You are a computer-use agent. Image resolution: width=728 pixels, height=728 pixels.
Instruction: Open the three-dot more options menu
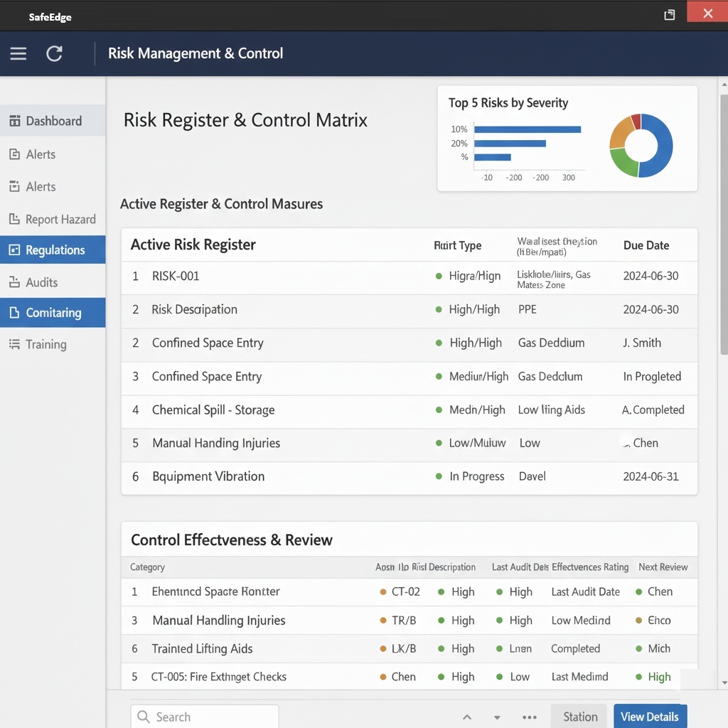click(x=530, y=717)
